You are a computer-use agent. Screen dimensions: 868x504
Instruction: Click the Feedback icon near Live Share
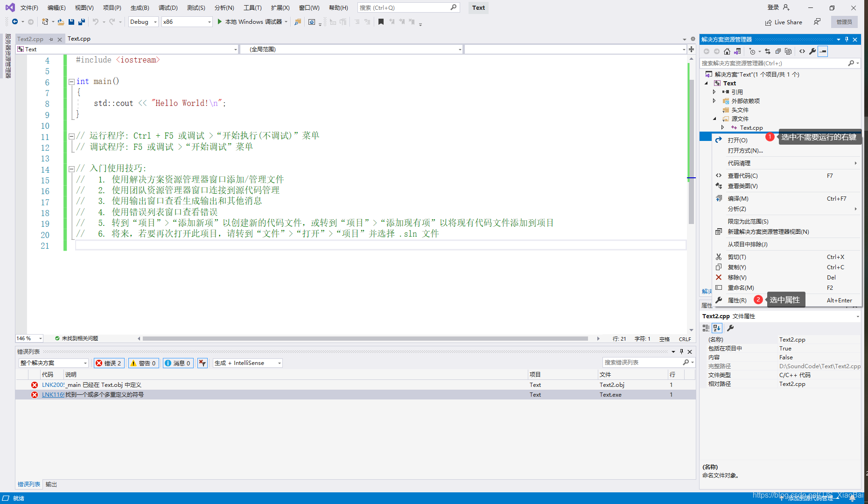[x=817, y=22]
